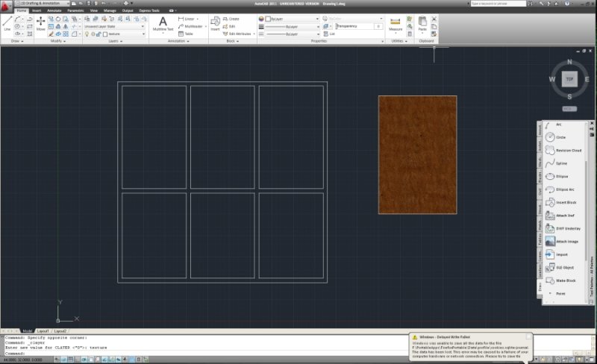The width and height of the screenshot is (597, 364).
Task: Click the layer color swatch beside texture
Action: 105,34
